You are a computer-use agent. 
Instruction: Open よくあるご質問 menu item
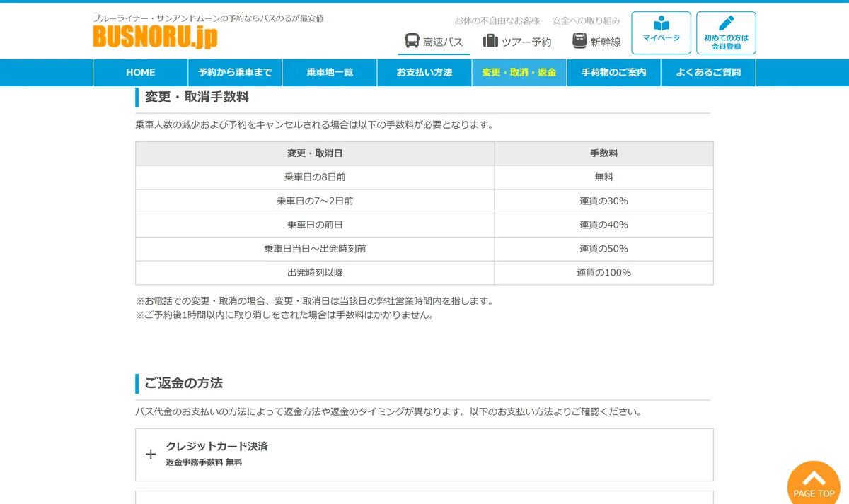[x=708, y=72]
